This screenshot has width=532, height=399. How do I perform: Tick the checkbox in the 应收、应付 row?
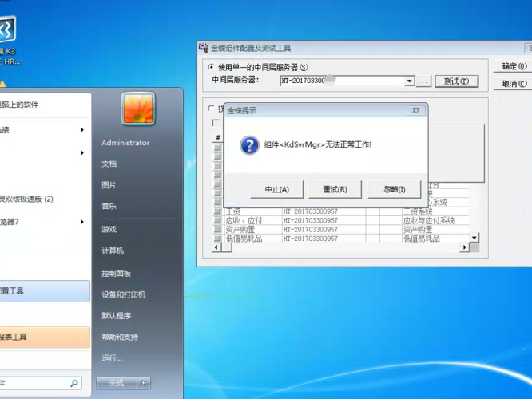pos(217,220)
